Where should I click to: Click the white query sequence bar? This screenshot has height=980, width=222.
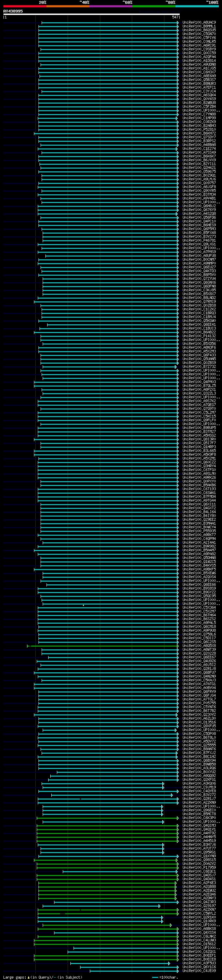point(91,14)
